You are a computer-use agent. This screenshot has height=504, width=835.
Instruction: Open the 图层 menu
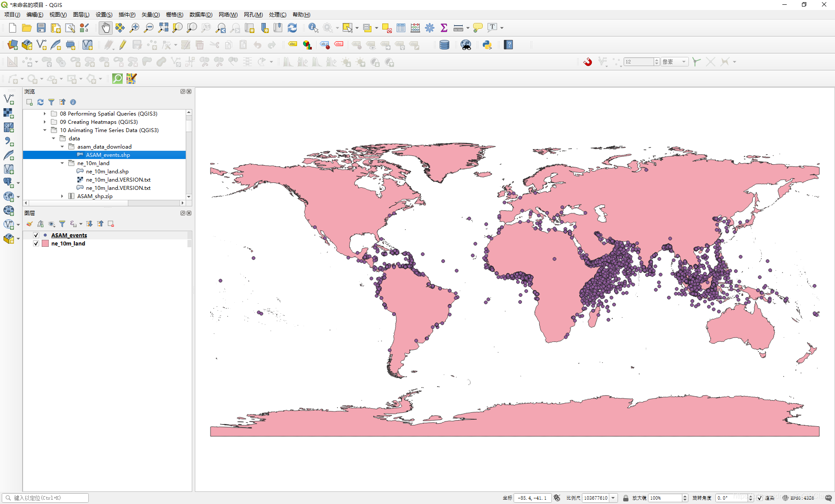(x=81, y=14)
